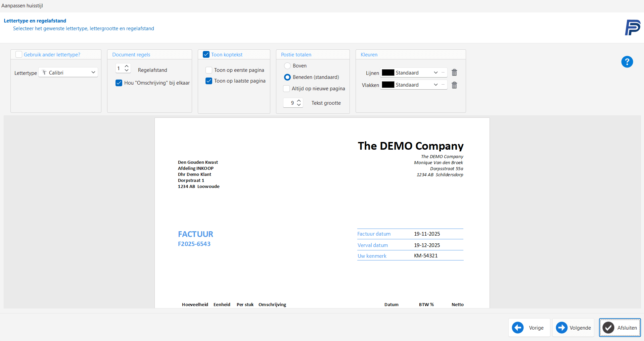This screenshot has width=644, height=341.
Task: Click the checkmark icon on Afsluiten
Action: click(608, 328)
